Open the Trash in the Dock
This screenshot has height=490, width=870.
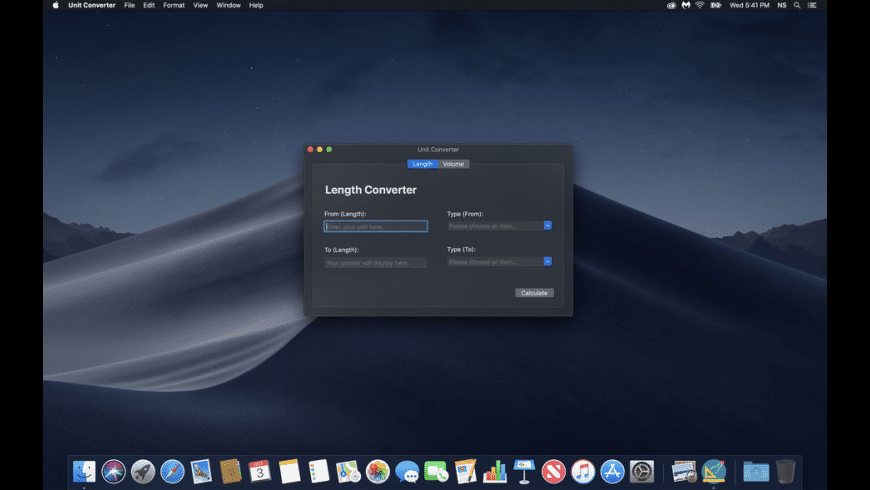[x=786, y=471]
